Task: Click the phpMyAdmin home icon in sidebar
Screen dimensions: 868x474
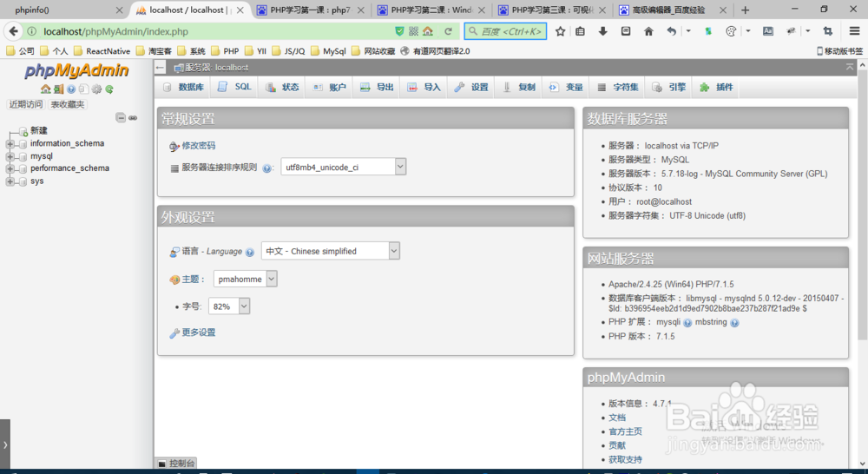Action: pos(45,89)
